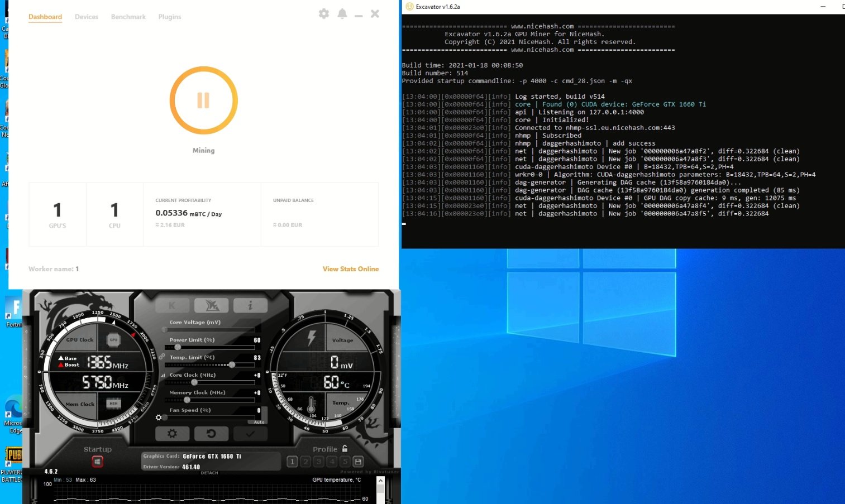Click the Excavator window title icon
This screenshot has width=845, height=504.
[x=409, y=7]
